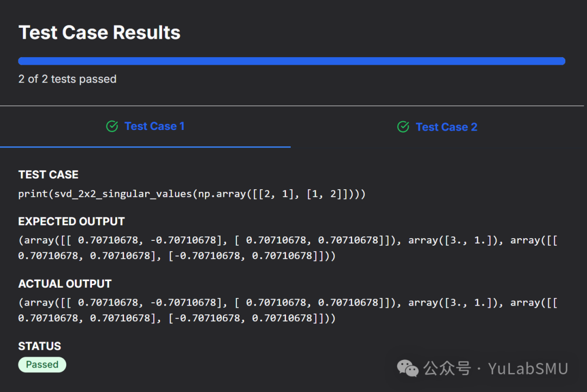Open the Test Case 2 tab
Viewport: 587px width, 392px height.
[446, 127]
